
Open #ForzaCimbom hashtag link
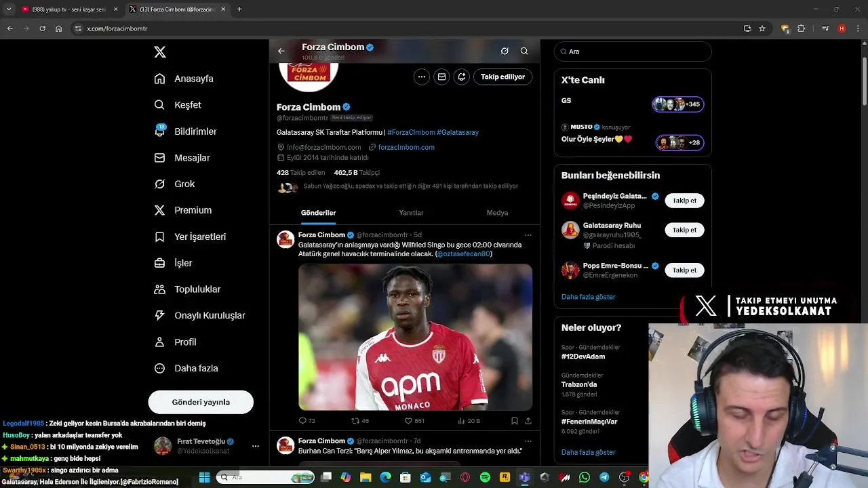pyautogui.click(x=411, y=132)
